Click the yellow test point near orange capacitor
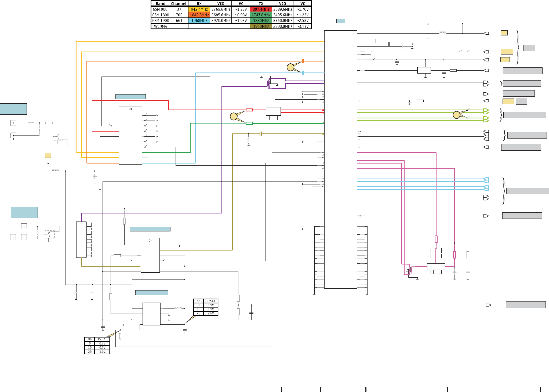The width and height of the screenshot is (549, 392). (x=290, y=67)
